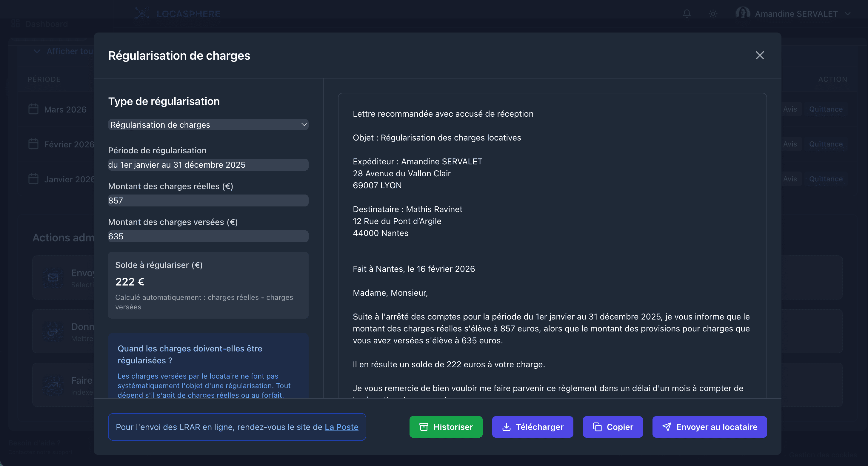868x466 pixels.
Task: Select the Janvier 2026 calendar icon
Action: coord(33,179)
